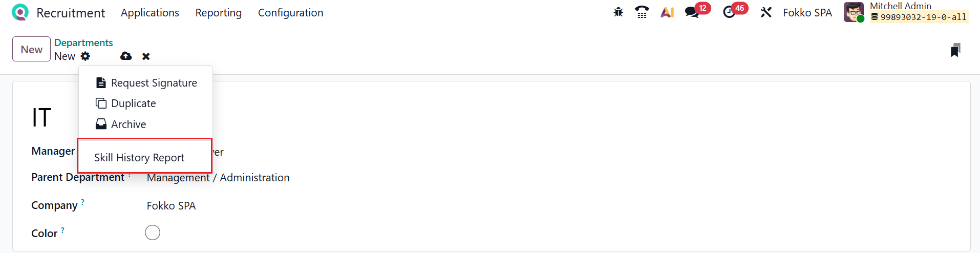The width and height of the screenshot is (980, 253).
Task: Open the conversations messages icon
Action: 692,12
